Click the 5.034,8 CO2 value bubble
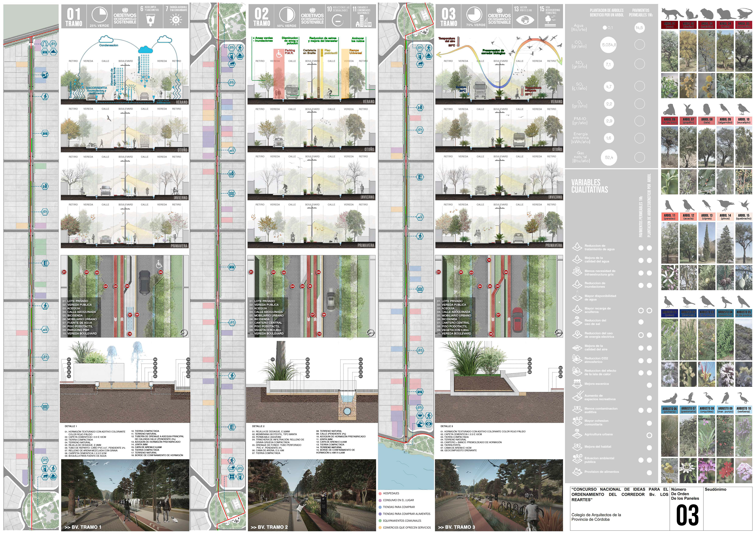Viewport: 756px width, 534px height. tap(609, 44)
